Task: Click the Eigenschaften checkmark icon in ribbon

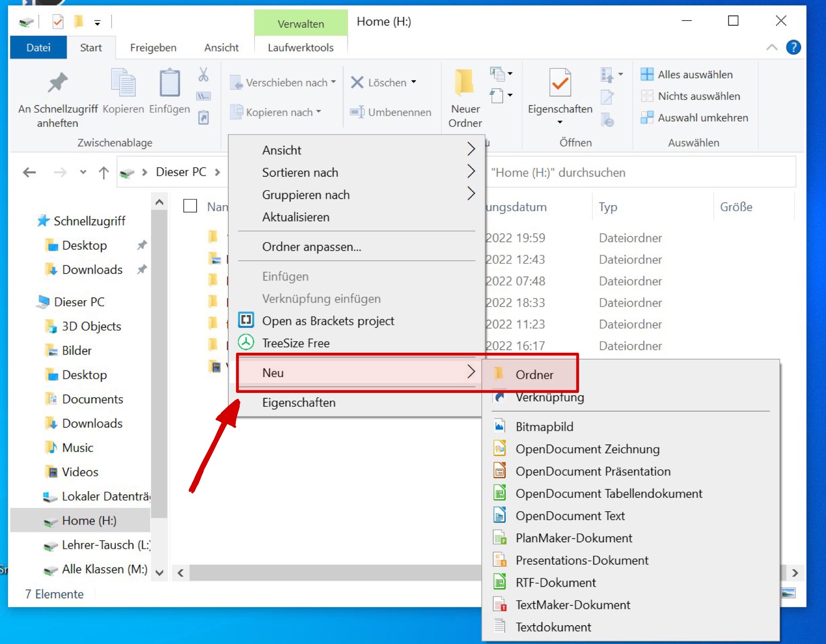Action: [x=560, y=83]
